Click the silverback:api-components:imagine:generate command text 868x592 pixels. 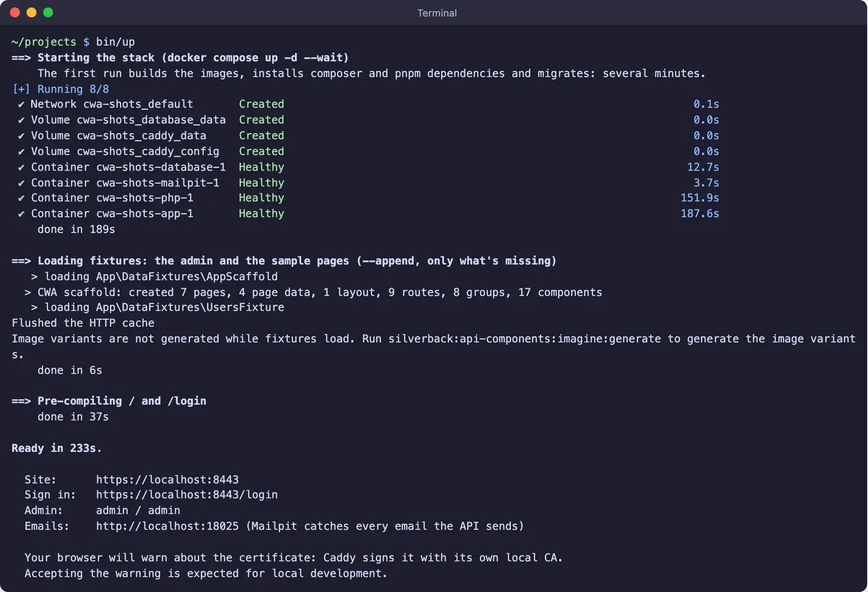(525, 339)
